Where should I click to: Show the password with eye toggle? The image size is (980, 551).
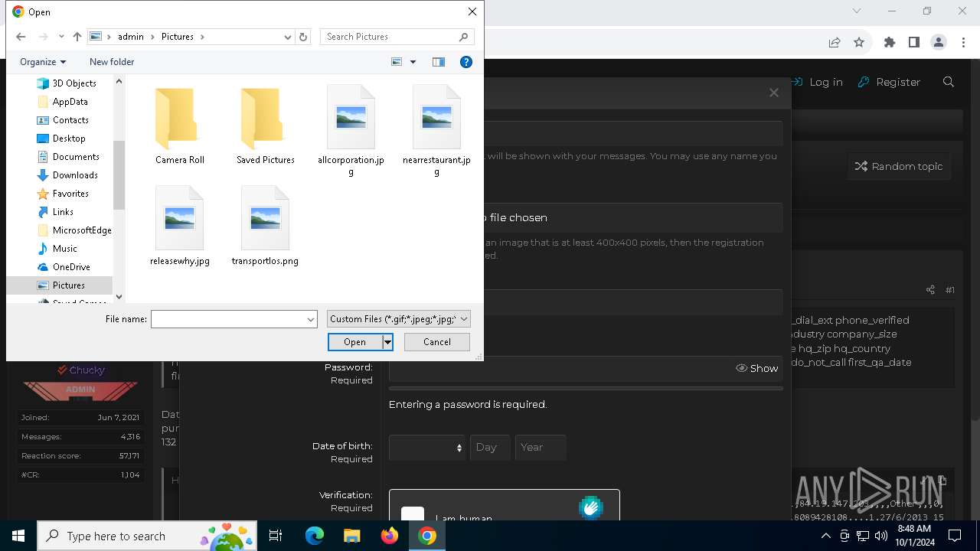click(x=756, y=368)
